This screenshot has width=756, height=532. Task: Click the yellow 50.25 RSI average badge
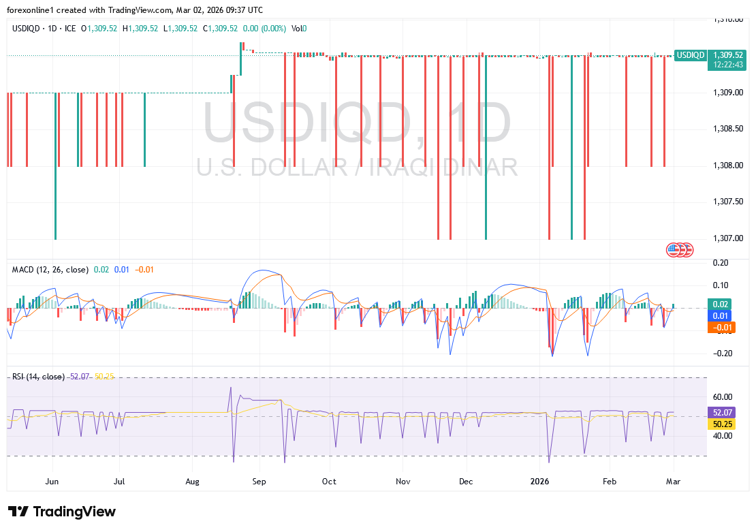click(722, 424)
